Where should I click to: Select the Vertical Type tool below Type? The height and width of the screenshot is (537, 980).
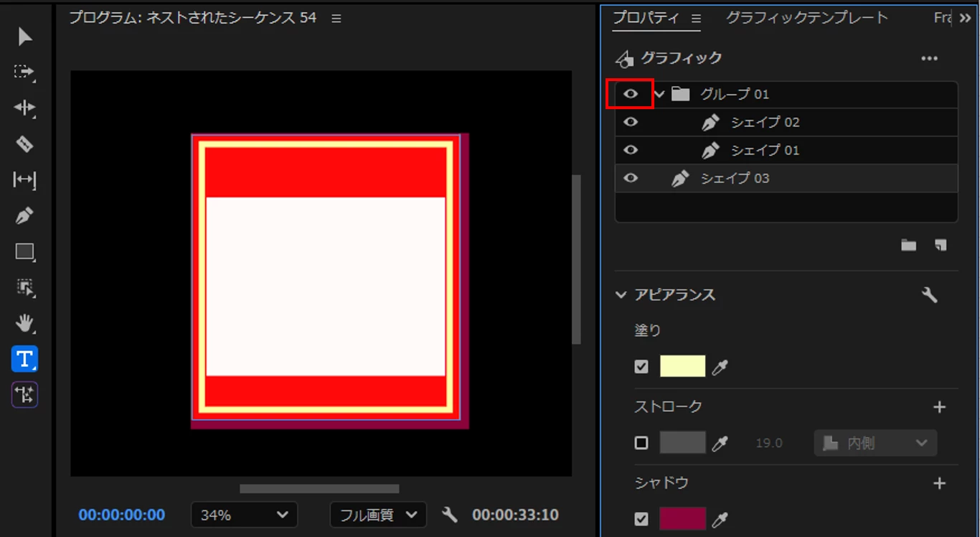click(24, 394)
